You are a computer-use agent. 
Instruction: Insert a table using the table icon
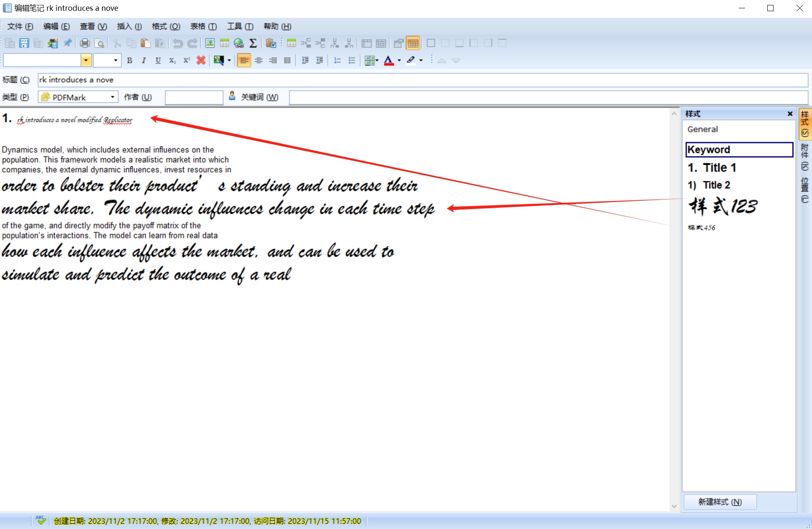point(224,43)
